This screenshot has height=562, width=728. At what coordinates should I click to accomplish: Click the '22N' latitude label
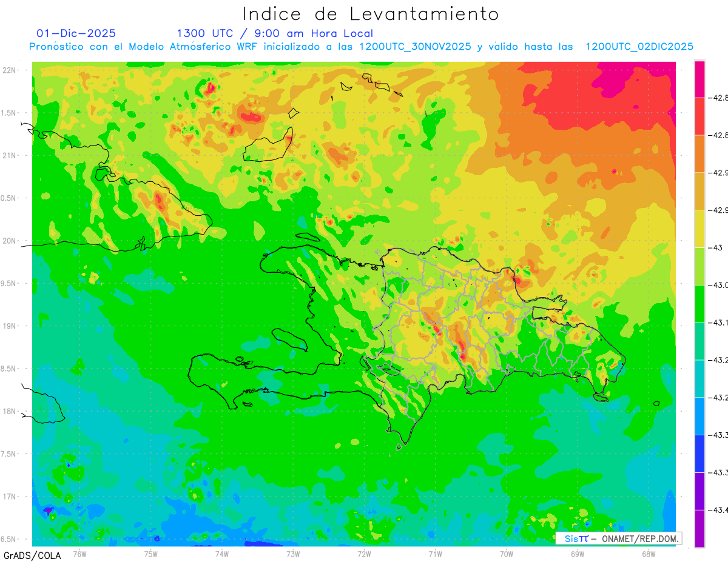10,70
